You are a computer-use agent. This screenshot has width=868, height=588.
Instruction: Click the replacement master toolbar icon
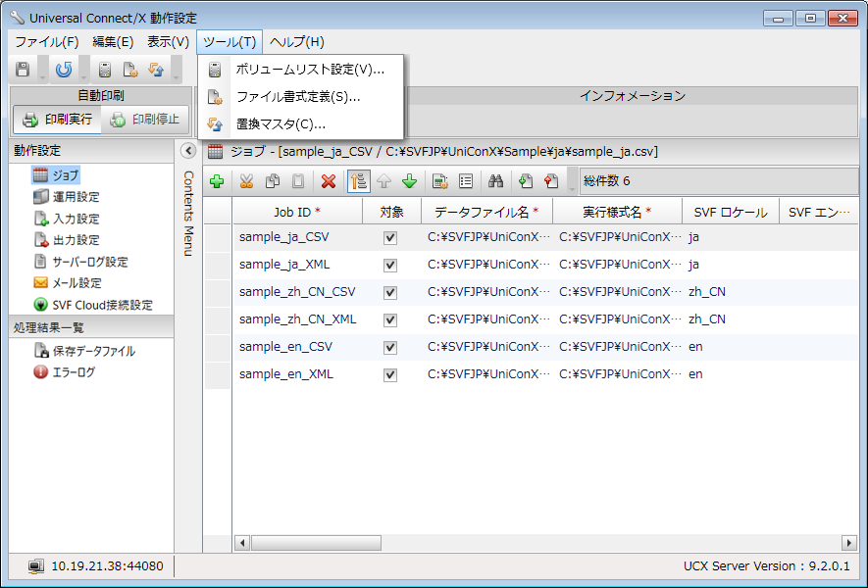click(156, 70)
